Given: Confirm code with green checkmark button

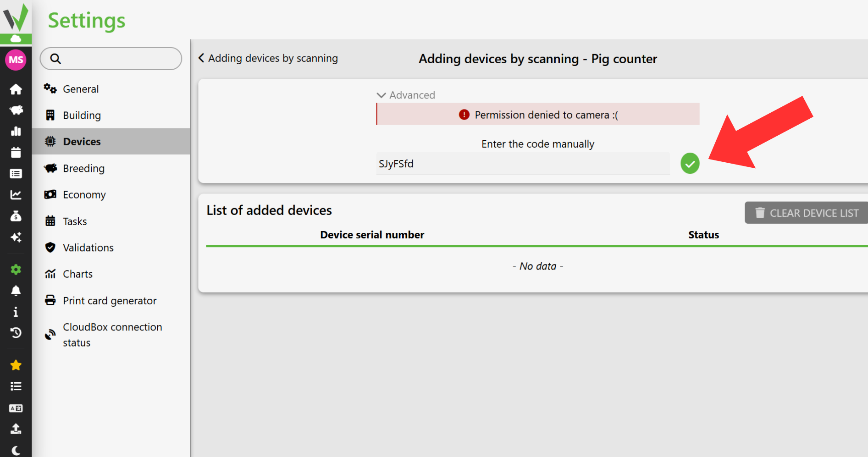Looking at the screenshot, I should (690, 164).
